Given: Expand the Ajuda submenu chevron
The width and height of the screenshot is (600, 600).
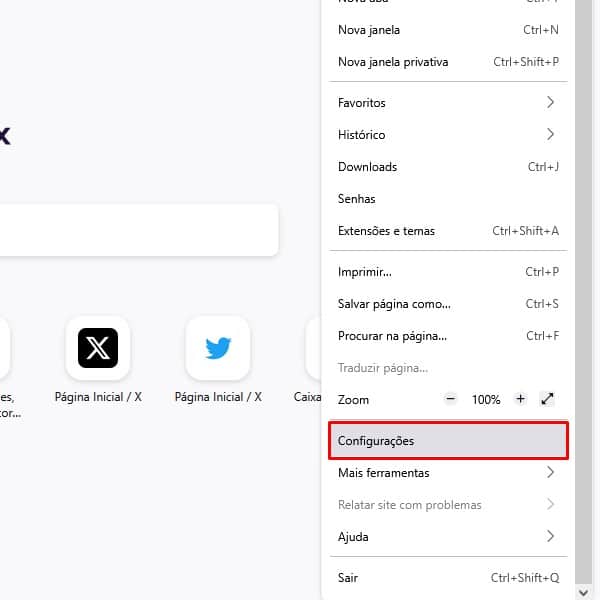Looking at the screenshot, I should pos(550,536).
